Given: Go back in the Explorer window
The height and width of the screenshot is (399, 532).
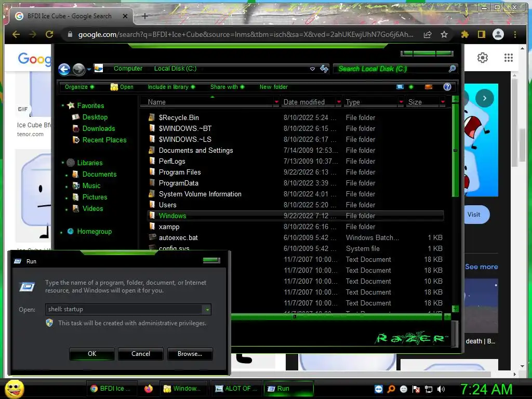Looking at the screenshot, I should [x=64, y=69].
